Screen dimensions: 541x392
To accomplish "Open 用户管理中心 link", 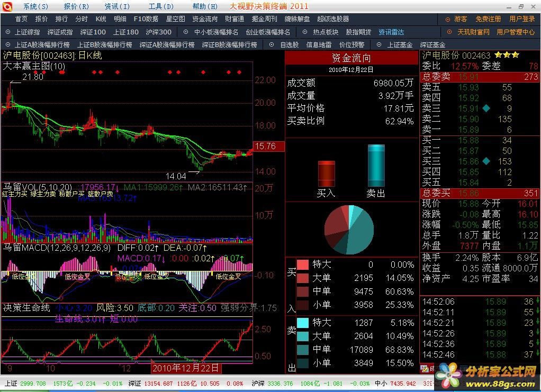I will [516, 32].
